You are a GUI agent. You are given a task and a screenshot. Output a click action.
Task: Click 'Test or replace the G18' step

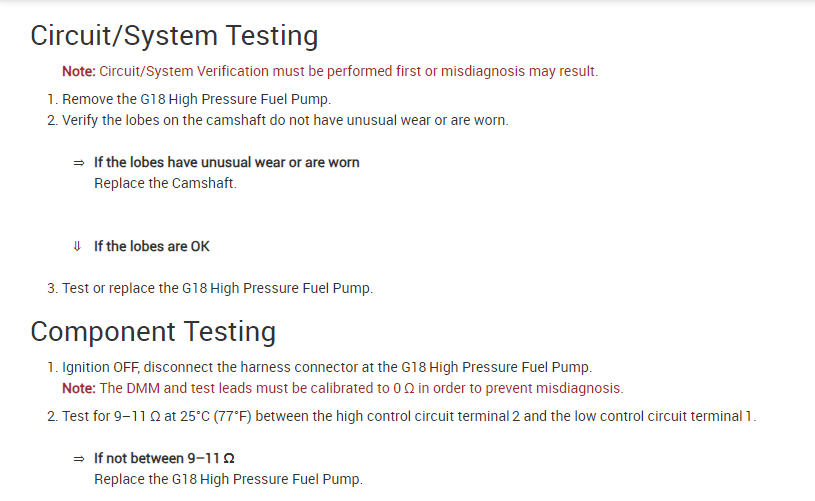[x=217, y=288]
